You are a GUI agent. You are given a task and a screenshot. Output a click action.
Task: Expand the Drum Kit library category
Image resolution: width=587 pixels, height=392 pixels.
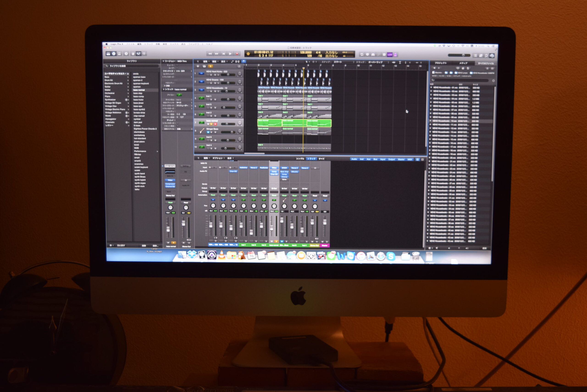pyautogui.click(x=117, y=80)
